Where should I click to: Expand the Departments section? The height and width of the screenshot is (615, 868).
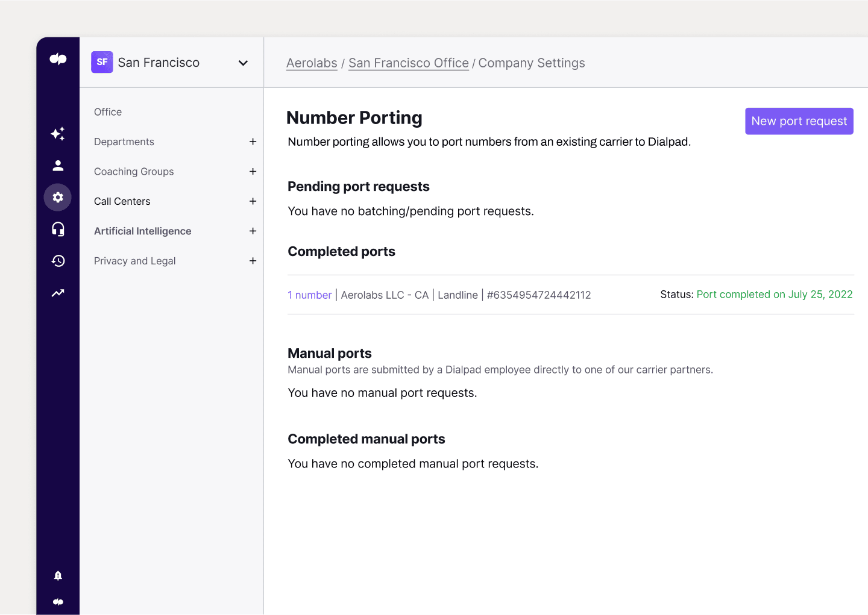point(253,142)
